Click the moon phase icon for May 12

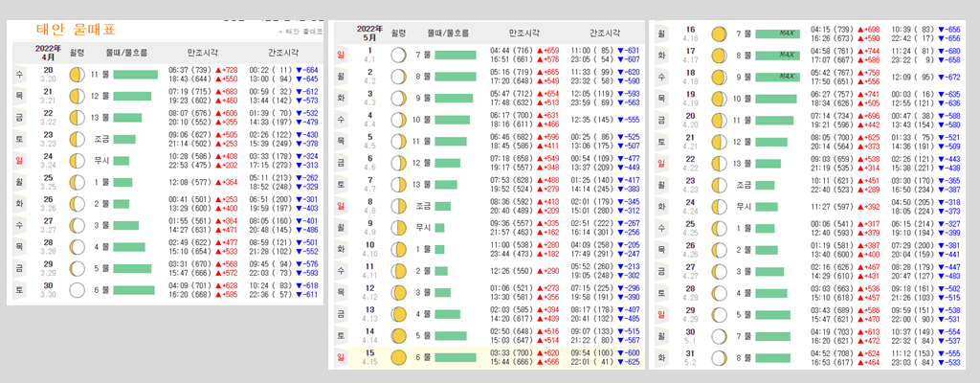[x=398, y=292]
